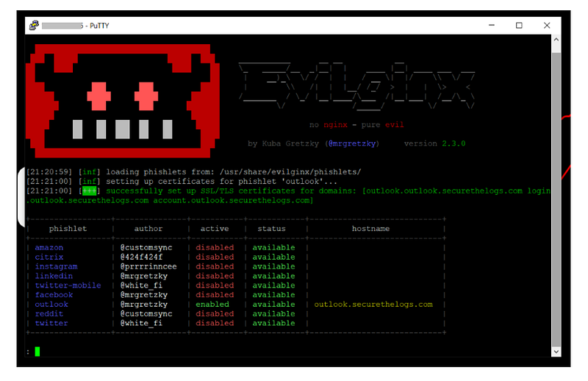Click author '@customsync' in amazon row
The image size is (588, 381).
pos(146,248)
